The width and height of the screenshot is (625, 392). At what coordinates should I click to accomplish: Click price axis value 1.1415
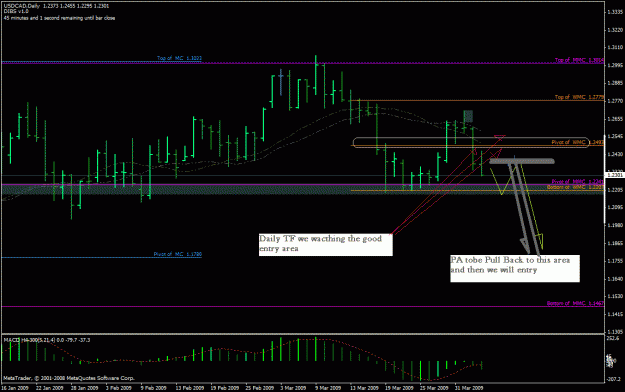click(615, 314)
